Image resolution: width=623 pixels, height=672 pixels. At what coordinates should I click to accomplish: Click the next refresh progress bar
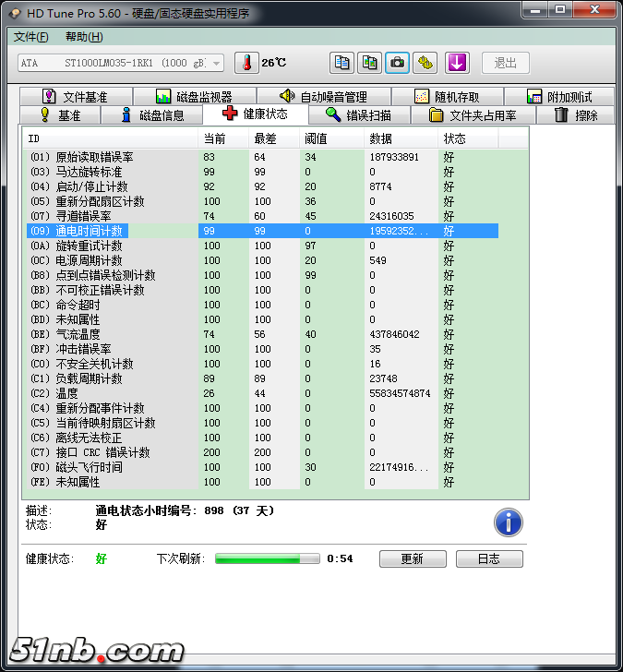pos(268,558)
